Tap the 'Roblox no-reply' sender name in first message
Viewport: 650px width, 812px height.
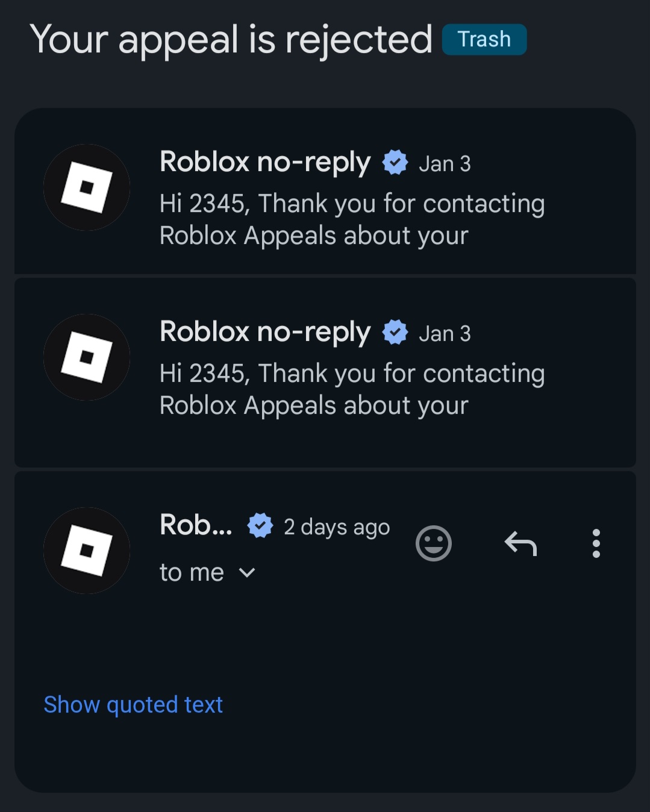click(x=265, y=163)
